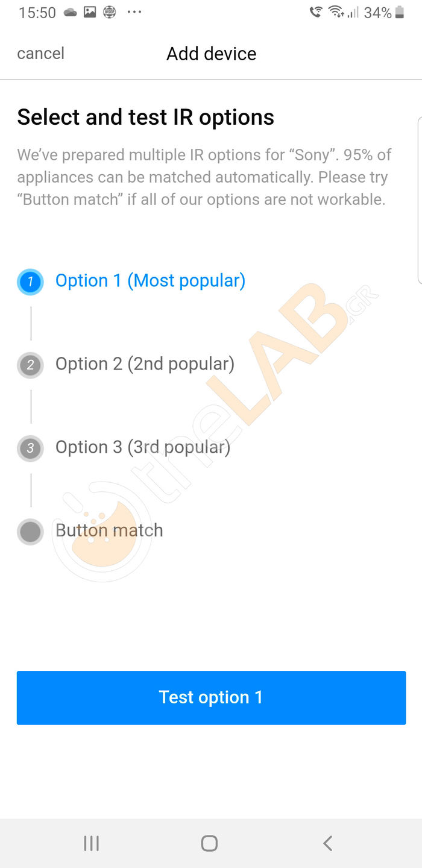Select the Option 2 numbered radio circle

pyautogui.click(x=30, y=365)
